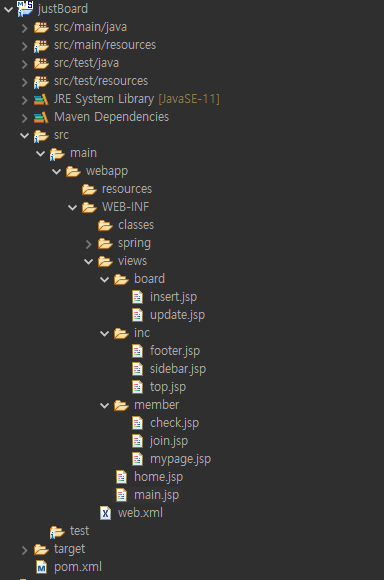
Task: Collapse the views folder
Action: click(88, 262)
